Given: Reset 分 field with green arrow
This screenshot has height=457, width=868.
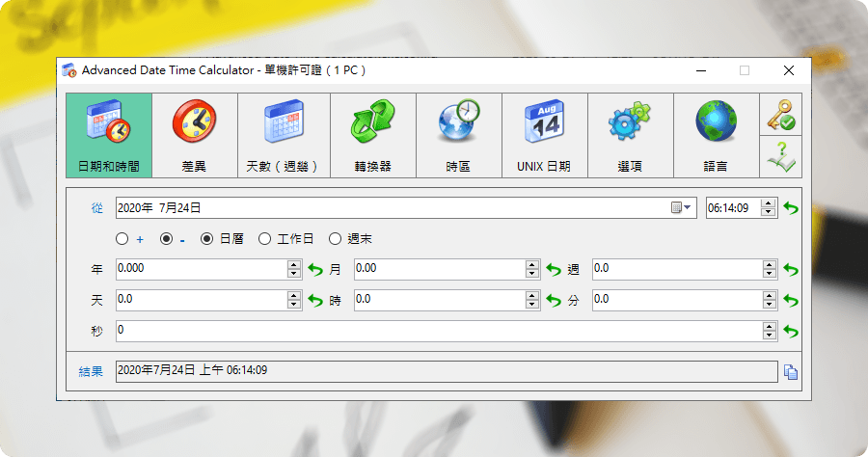Looking at the screenshot, I should tap(791, 301).
